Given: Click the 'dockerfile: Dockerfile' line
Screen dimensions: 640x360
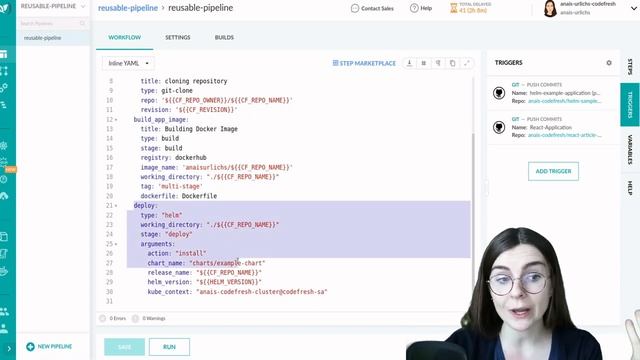Looking at the screenshot, I should pos(179,196).
